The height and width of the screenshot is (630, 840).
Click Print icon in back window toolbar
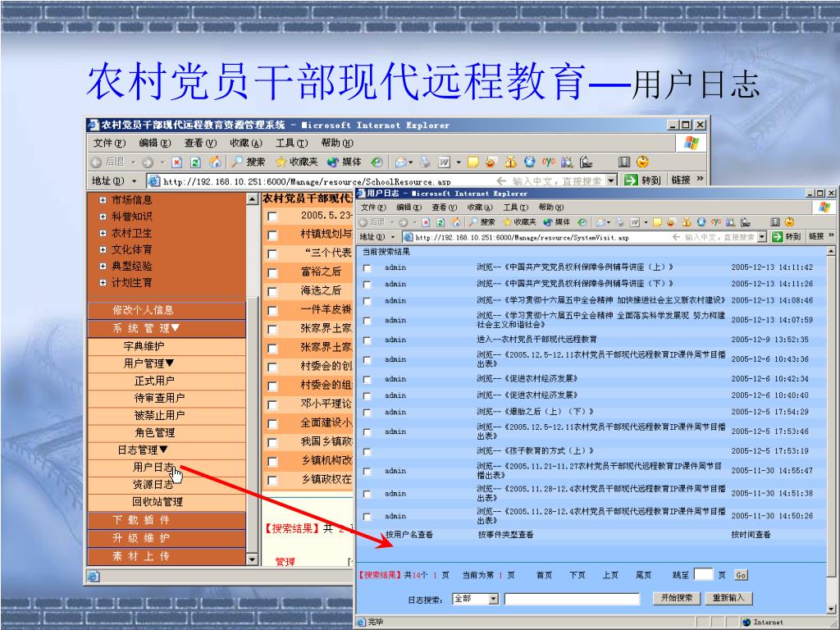coord(426,162)
